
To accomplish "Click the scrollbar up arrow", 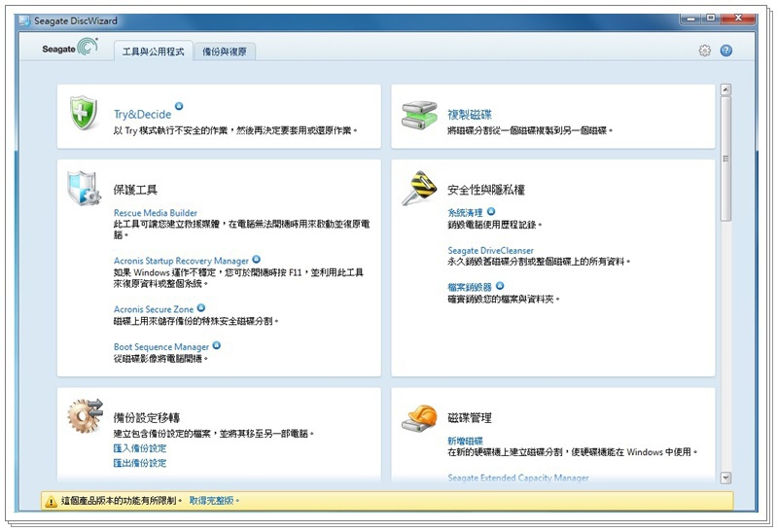I will point(725,89).
